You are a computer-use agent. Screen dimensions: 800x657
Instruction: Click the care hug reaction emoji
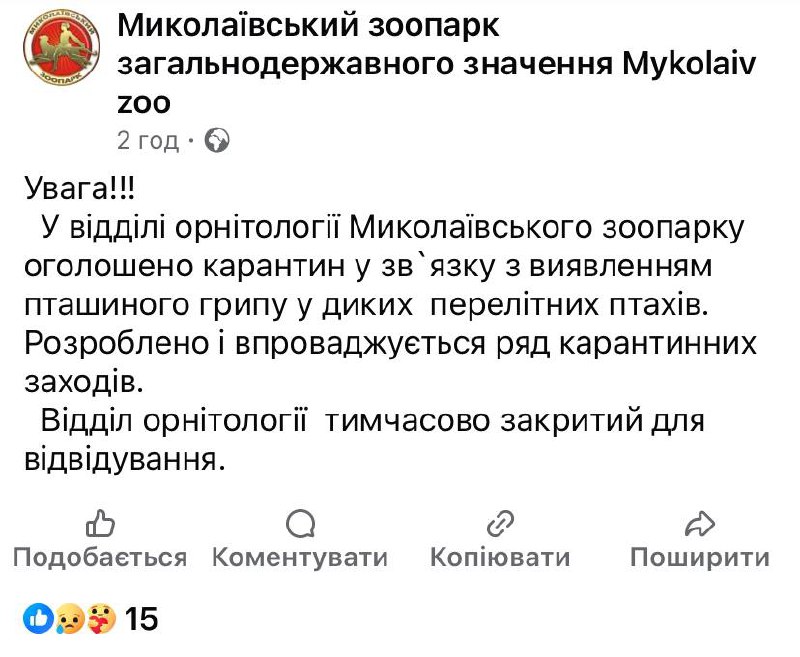coord(102,619)
